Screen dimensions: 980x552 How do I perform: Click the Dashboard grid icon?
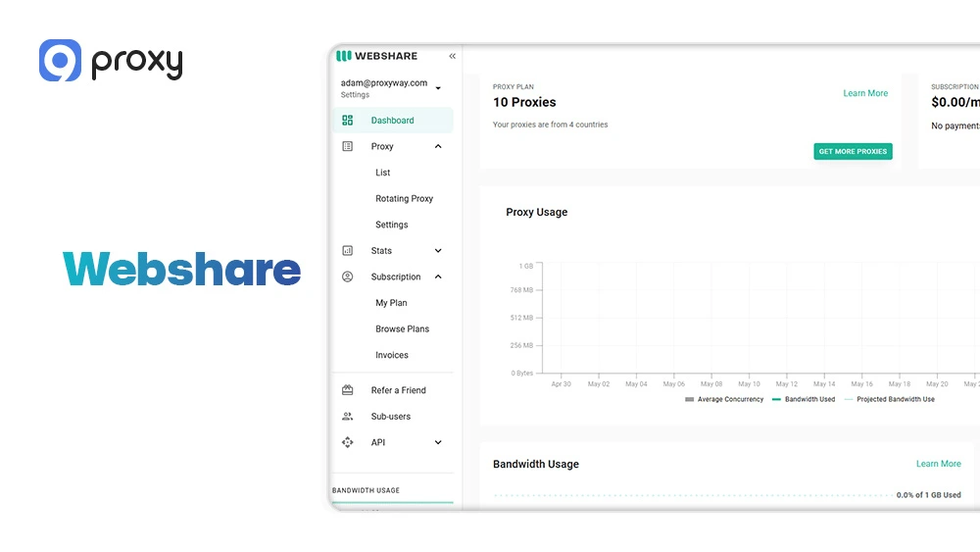[x=347, y=121]
